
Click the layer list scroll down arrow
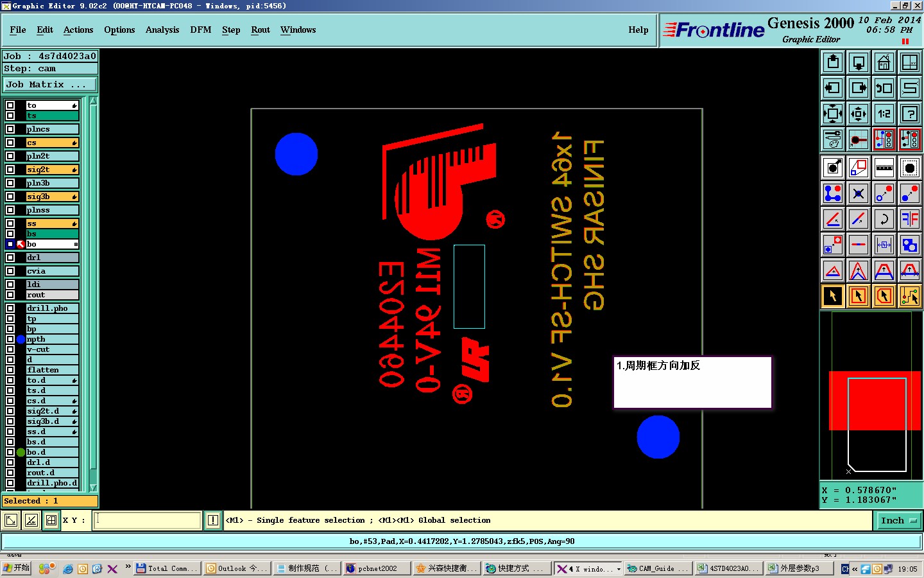pyautogui.click(x=93, y=487)
